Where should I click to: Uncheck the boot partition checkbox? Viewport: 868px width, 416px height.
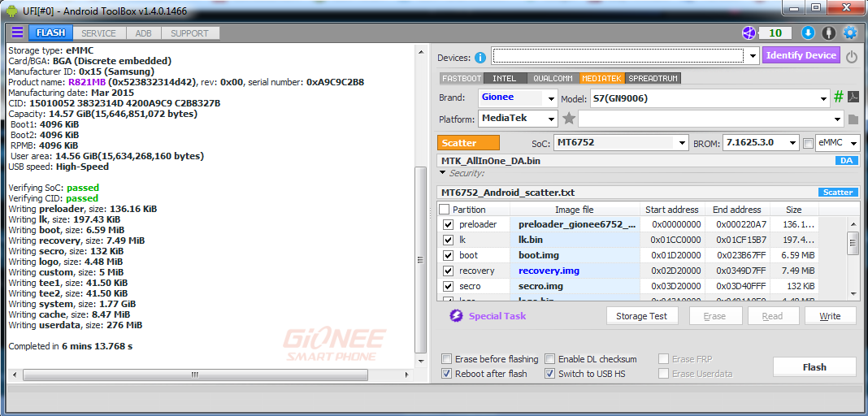click(x=448, y=256)
